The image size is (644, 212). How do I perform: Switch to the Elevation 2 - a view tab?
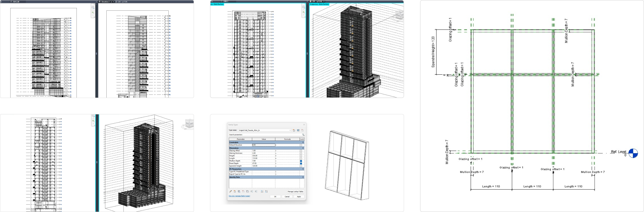tap(106, 2)
